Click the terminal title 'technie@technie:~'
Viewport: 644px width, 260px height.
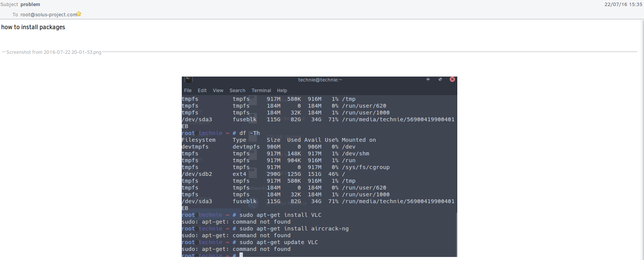[320, 80]
